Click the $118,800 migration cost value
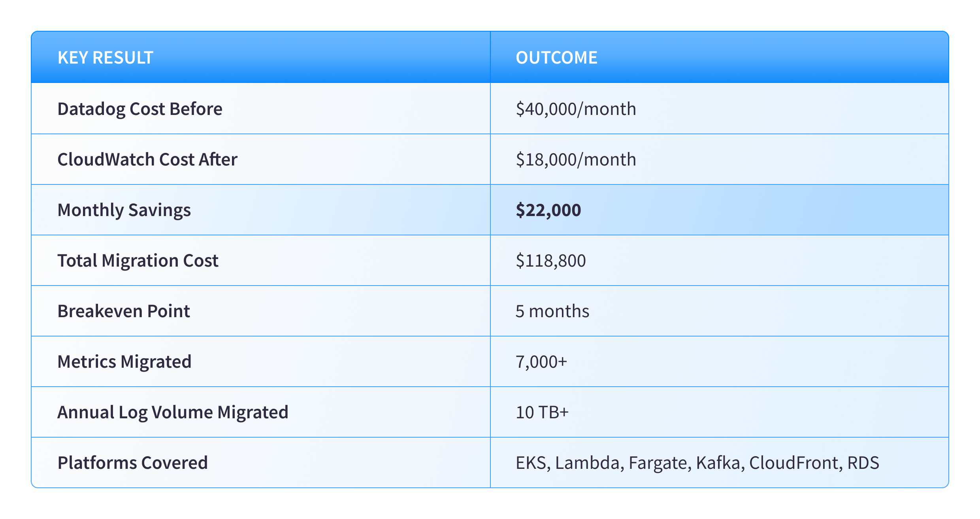980x519 pixels. 550,261
